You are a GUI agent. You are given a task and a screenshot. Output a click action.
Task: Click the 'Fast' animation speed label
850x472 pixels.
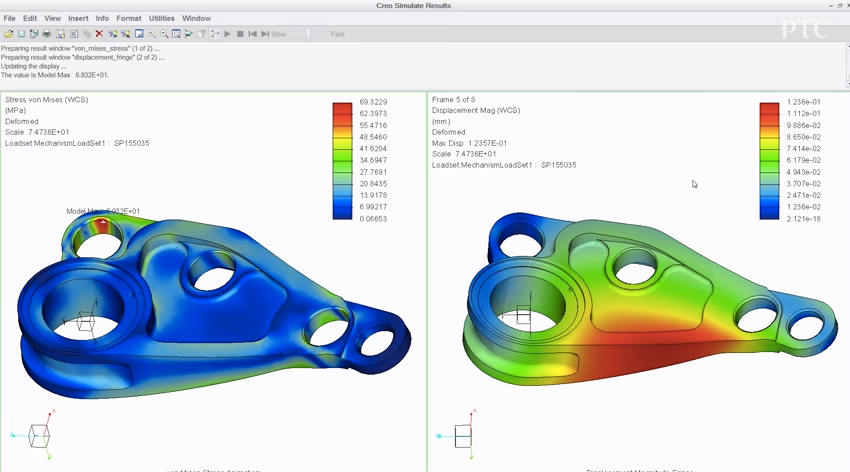point(338,34)
